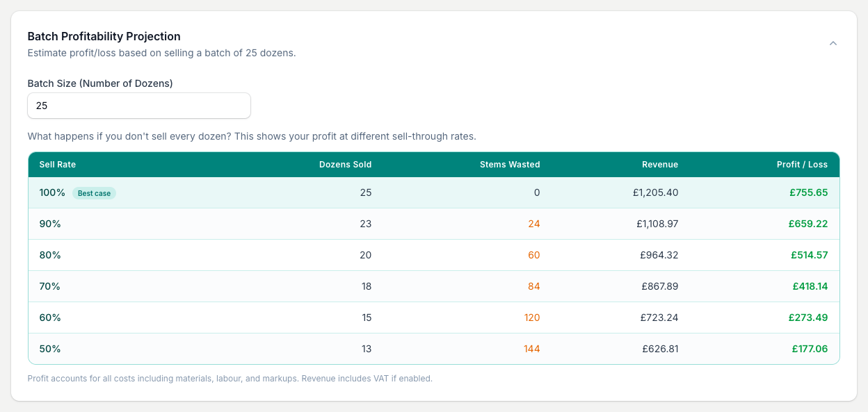This screenshot has width=868, height=412.
Task: Click stems wasted value 0
Action: [x=537, y=192]
